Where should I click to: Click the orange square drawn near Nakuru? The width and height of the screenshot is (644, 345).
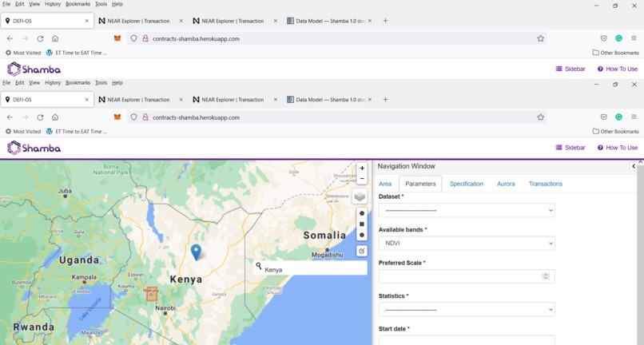tap(152, 294)
